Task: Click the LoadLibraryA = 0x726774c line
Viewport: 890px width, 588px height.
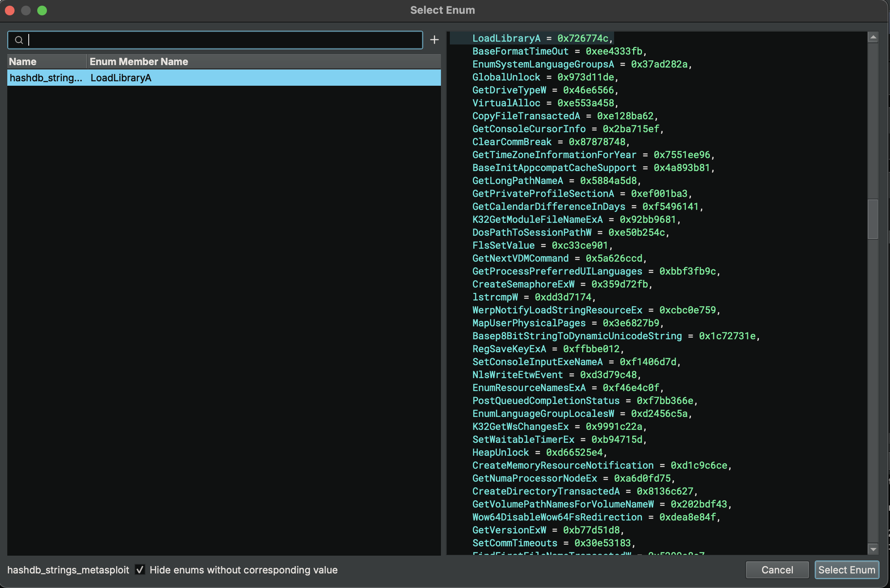Action: pyautogui.click(x=542, y=38)
